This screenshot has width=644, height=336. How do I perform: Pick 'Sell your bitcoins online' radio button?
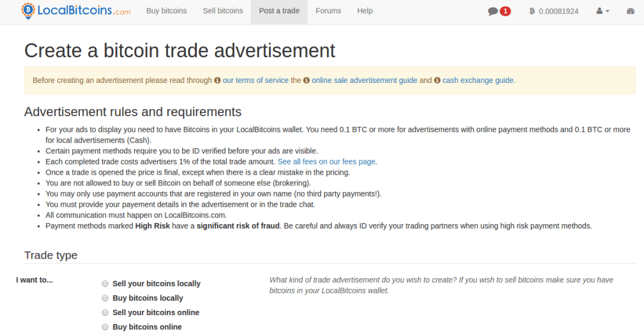pyautogui.click(x=105, y=313)
